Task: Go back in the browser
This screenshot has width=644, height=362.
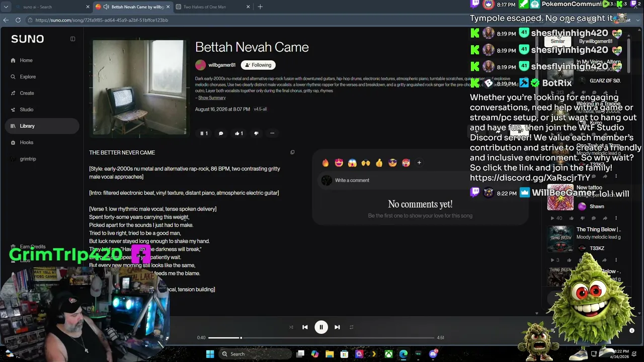Action: point(6,20)
